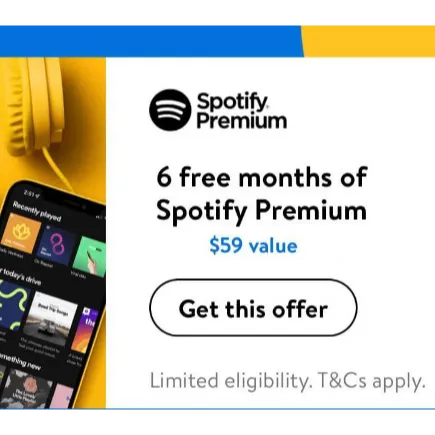
Task: Select the navy tile with green squiggle
Action: [x=13, y=306]
